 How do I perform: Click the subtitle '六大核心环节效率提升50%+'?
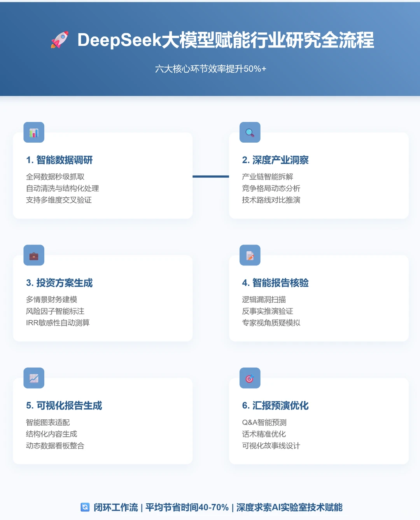coord(210,69)
